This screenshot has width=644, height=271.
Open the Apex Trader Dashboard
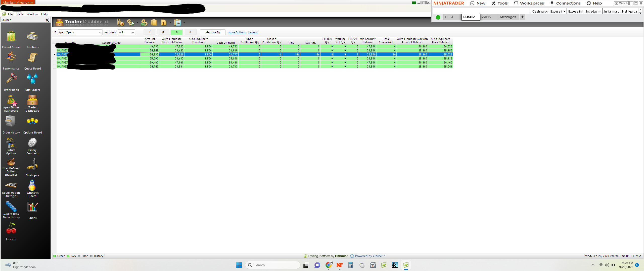coord(11,103)
